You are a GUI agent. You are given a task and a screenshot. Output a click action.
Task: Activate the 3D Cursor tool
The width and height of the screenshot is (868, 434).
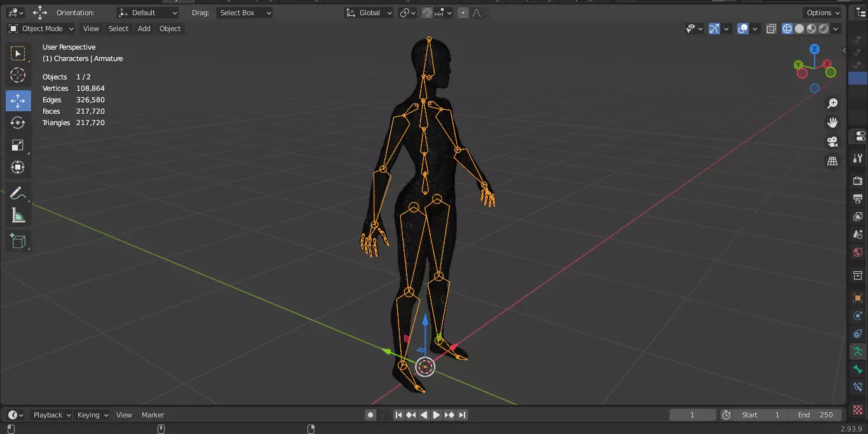(x=18, y=76)
